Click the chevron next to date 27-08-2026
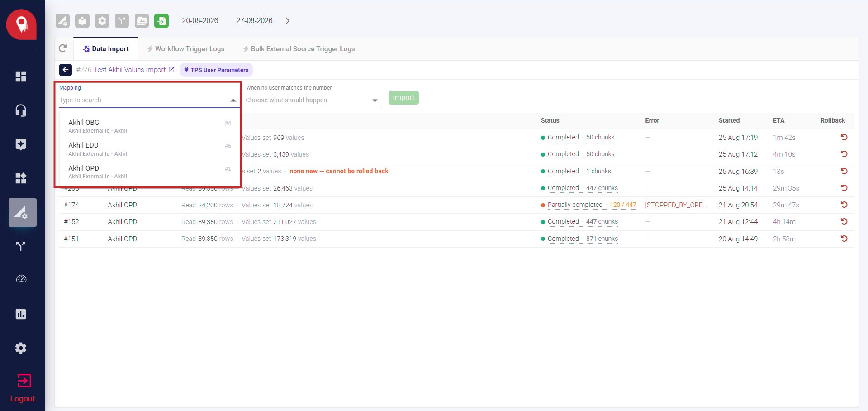868x411 pixels. click(288, 21)
